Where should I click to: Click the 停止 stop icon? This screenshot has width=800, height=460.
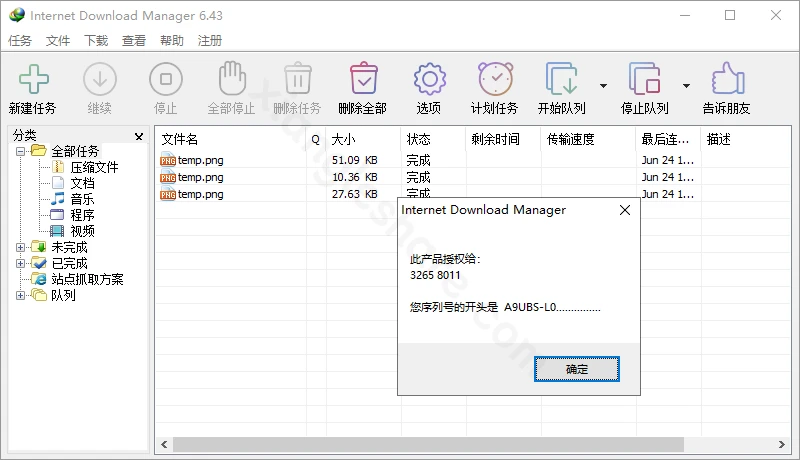(166, 79)
